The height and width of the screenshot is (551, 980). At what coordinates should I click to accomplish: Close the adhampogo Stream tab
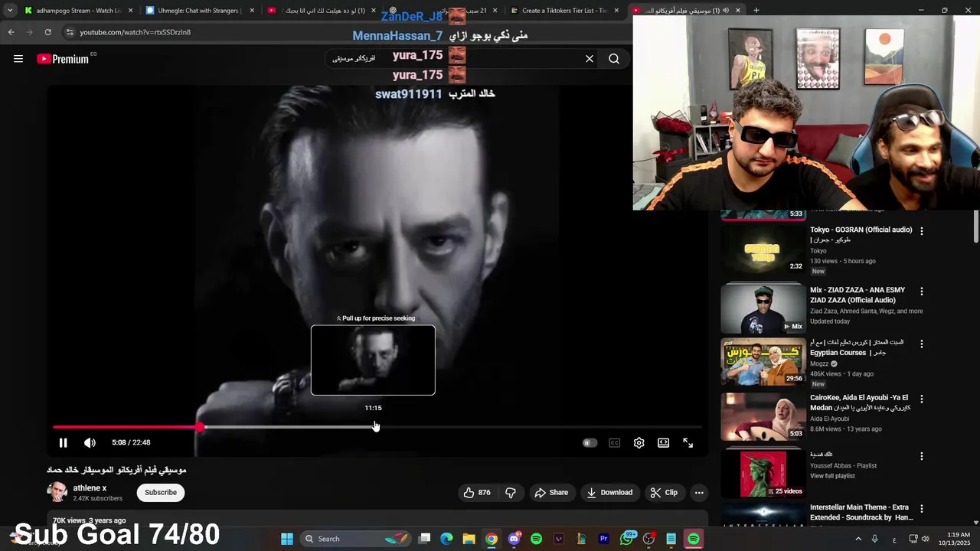pyautogui.click(x=130, y=11)
